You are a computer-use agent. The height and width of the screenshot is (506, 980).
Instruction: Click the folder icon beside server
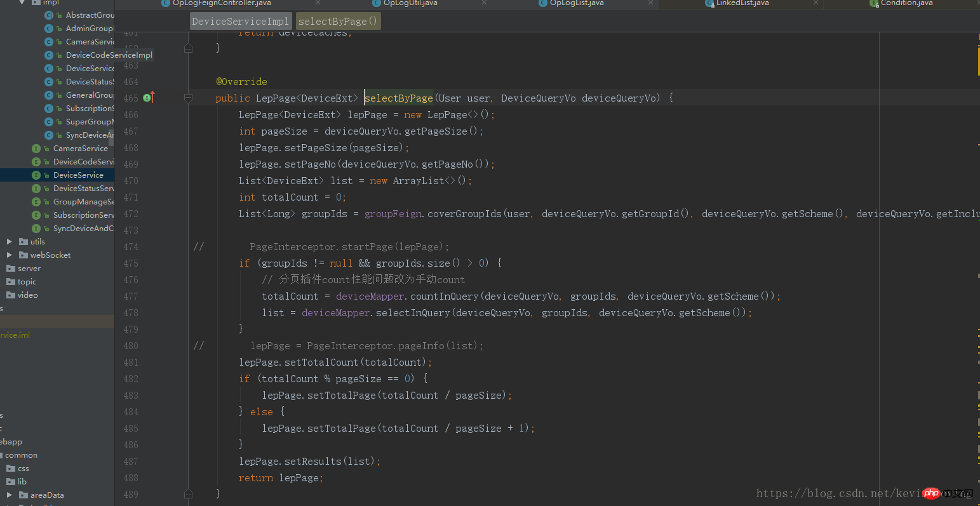click(11, 268)
